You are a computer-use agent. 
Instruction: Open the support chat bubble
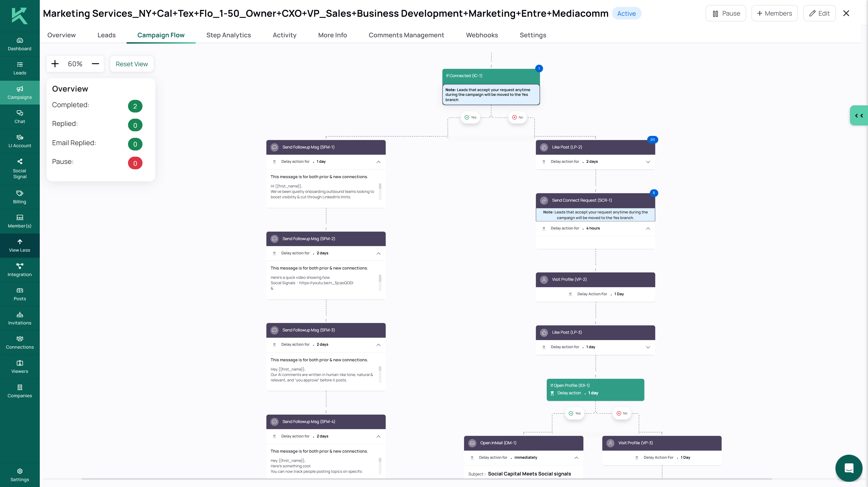pyautogui.click(x=849, y=468)
